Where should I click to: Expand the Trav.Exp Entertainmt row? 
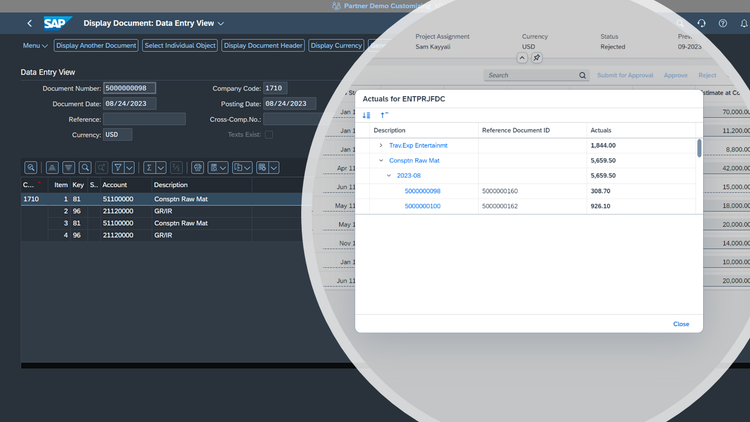(x=381, y=145)
